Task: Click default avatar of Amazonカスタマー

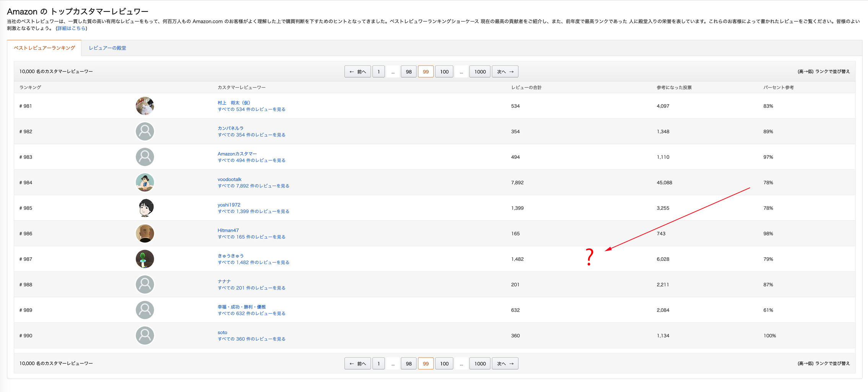Action: point(145,157)
